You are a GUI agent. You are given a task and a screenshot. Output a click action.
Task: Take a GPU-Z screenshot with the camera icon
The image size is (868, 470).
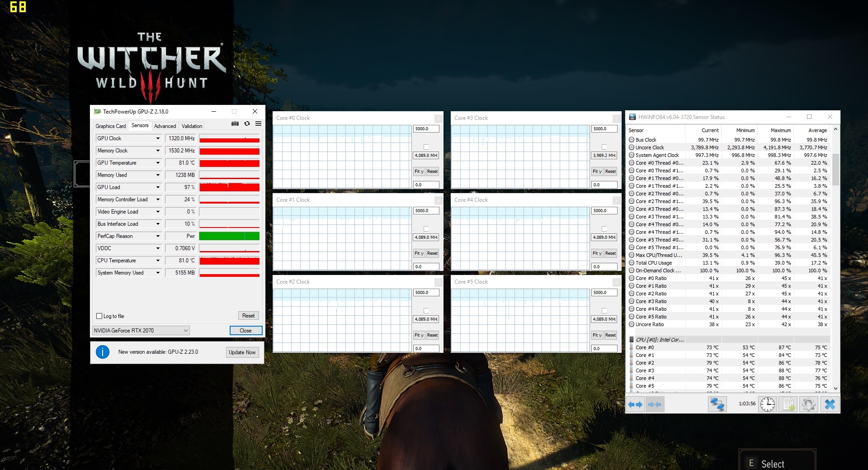click(x=235, y=123)
